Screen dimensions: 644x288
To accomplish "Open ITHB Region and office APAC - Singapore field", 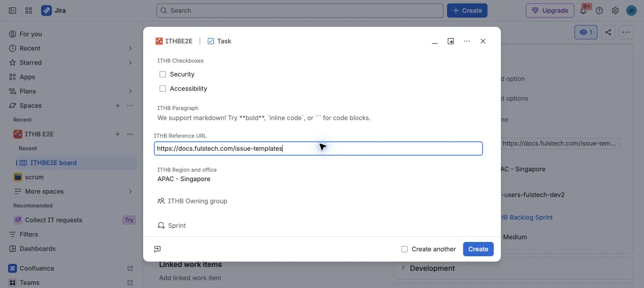I will [184, 179].
